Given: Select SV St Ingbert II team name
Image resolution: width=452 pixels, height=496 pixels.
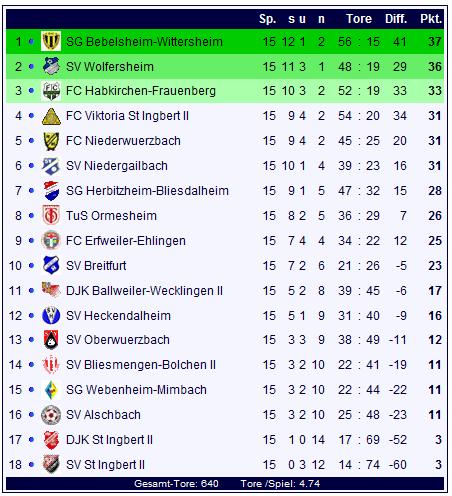Looking at the screenshot, I should point(105,464).
